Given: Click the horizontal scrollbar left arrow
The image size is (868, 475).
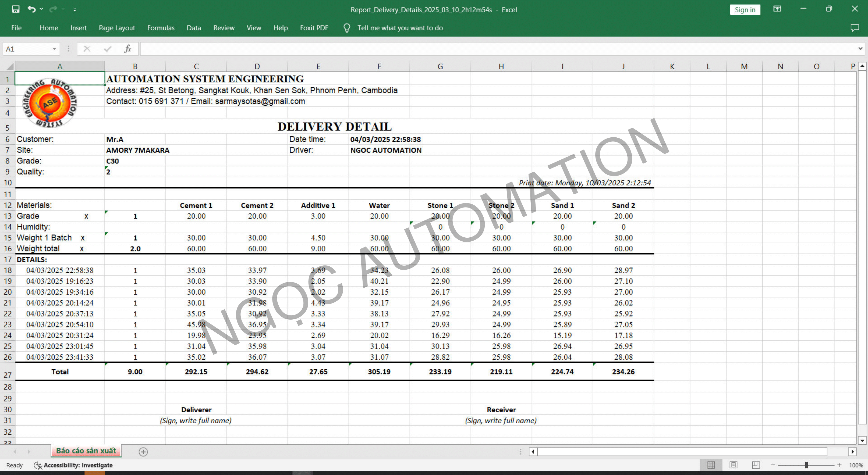Looking at the screenshot, I should pos(533,452).
